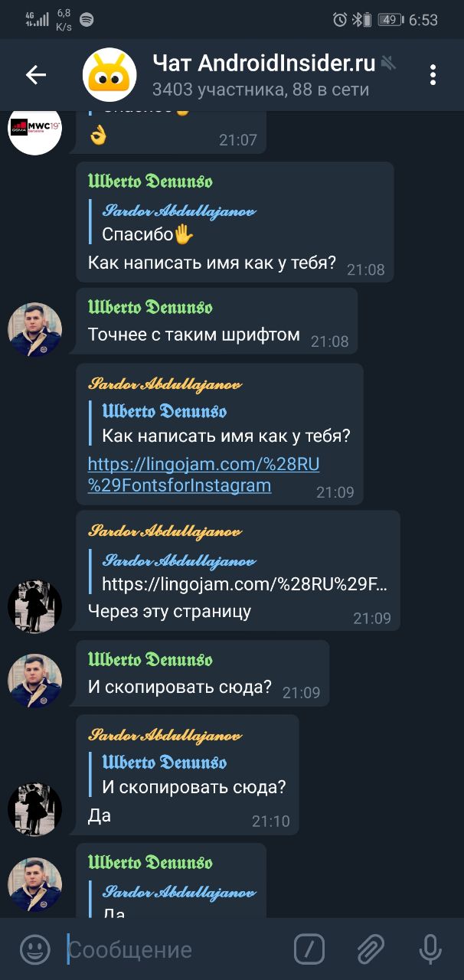Tap the Spotify icon in status bar

pyautogui.click(x=87, y=20)
